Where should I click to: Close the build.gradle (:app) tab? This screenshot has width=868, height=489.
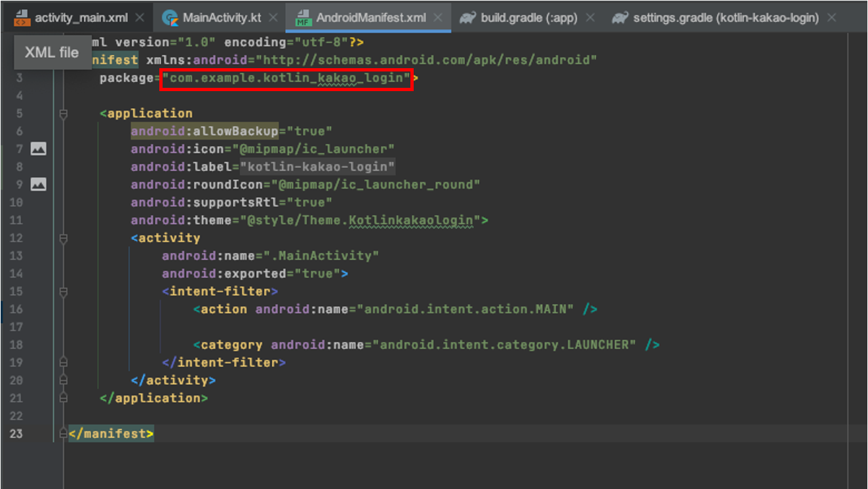[590, 18]
